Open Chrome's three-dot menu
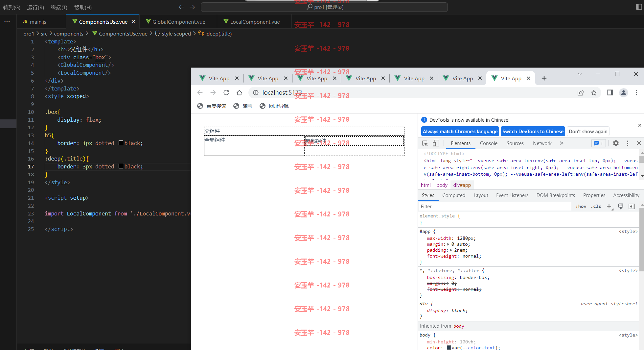This screenshot has width=644, height=350. coord(636,93)
